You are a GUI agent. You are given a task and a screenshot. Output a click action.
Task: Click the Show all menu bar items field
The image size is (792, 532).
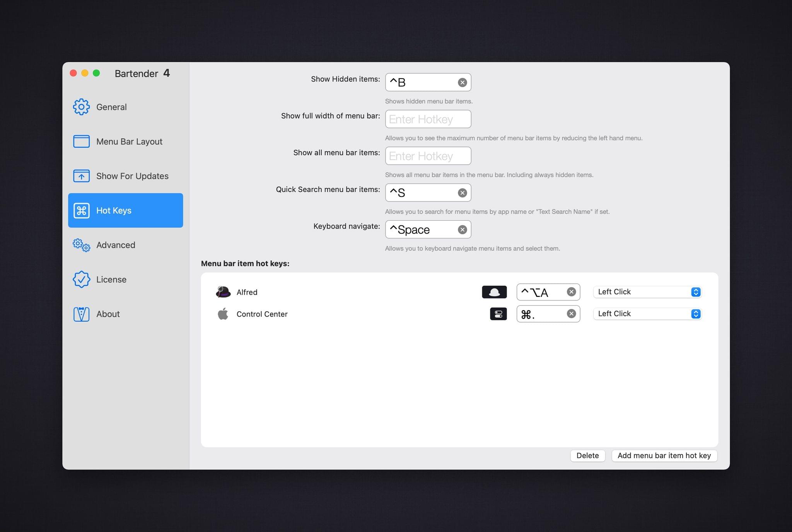(427, 155)
